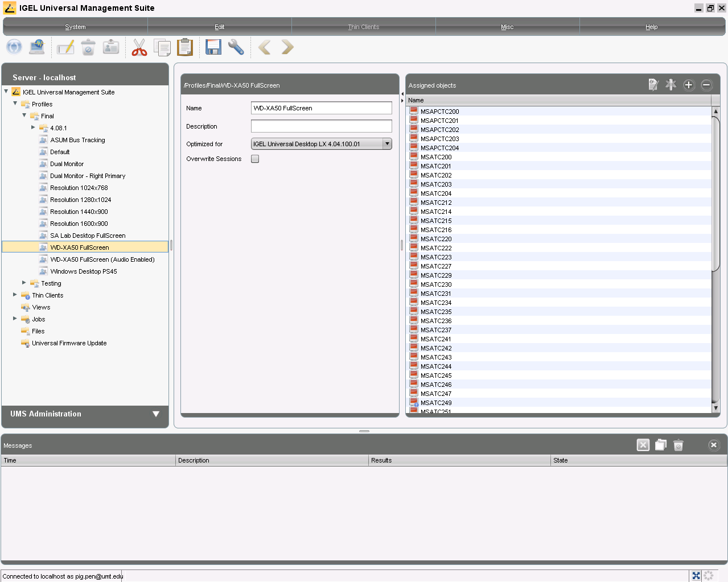728x582 pixels.
Task: Expand the Jobs tree node
Action: (x=15, y=319)
